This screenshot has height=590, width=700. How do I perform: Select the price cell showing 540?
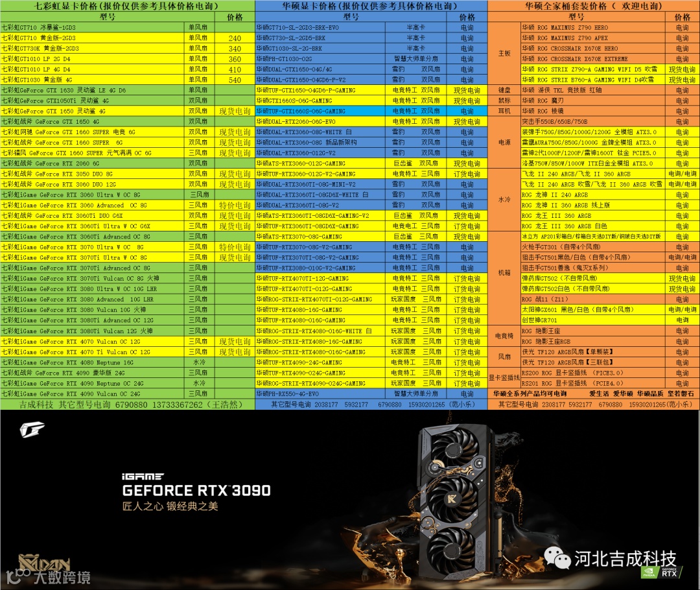click(235, 80)
